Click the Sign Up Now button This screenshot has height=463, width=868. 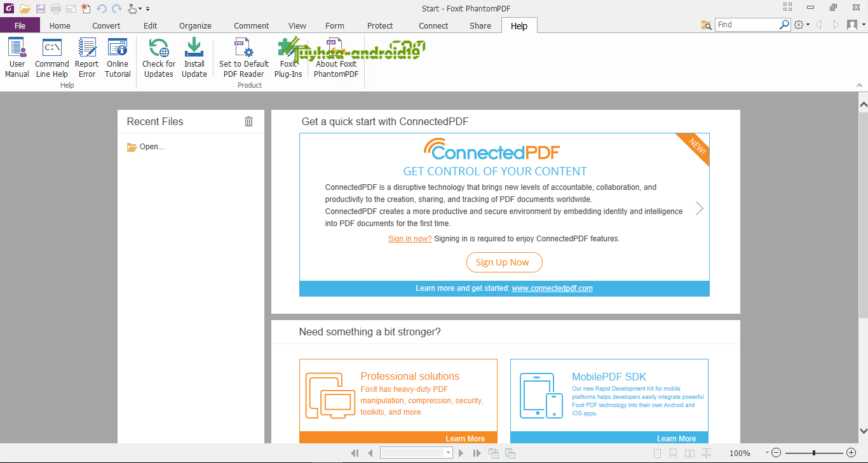click(505, 262)
